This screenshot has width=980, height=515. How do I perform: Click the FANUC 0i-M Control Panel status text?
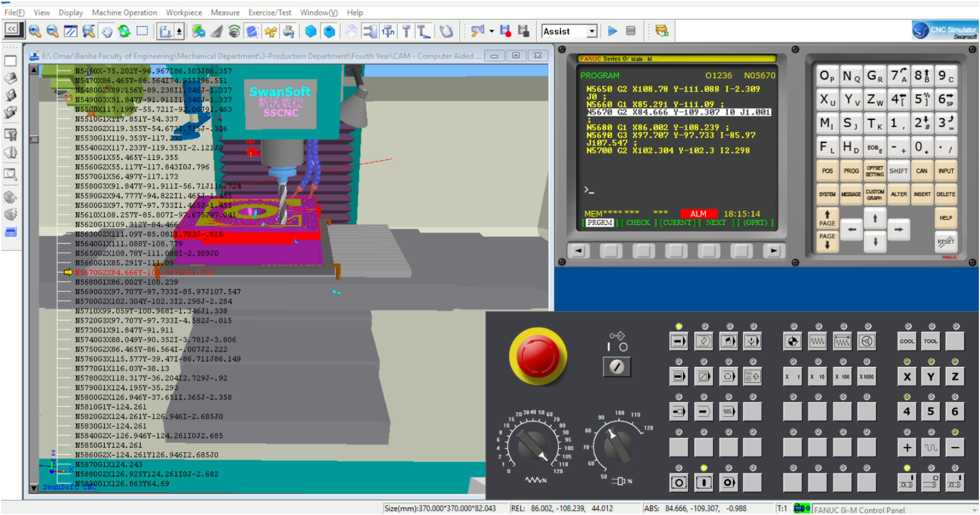[x=859, y=509]
